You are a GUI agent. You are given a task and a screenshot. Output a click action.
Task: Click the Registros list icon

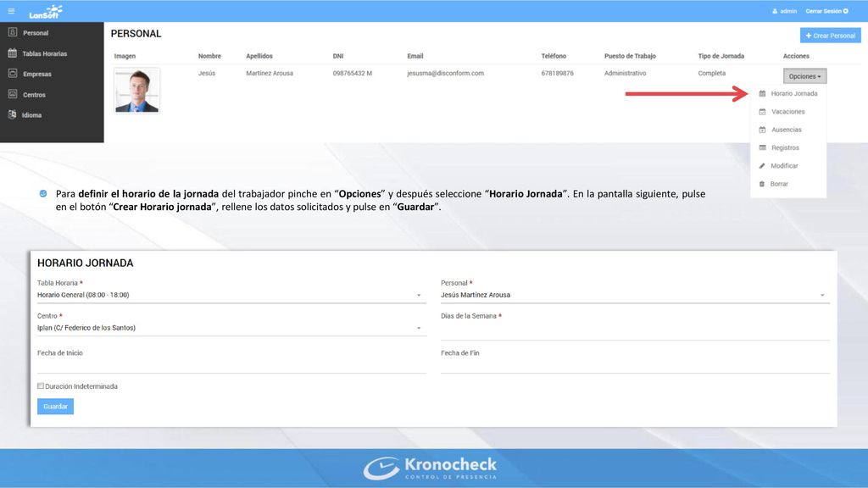762,147
